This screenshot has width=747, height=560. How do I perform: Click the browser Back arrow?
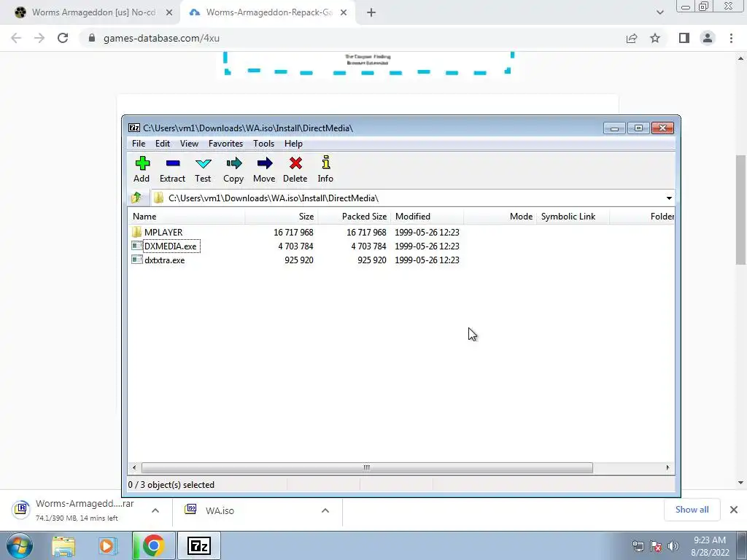[x=16, y=38]
